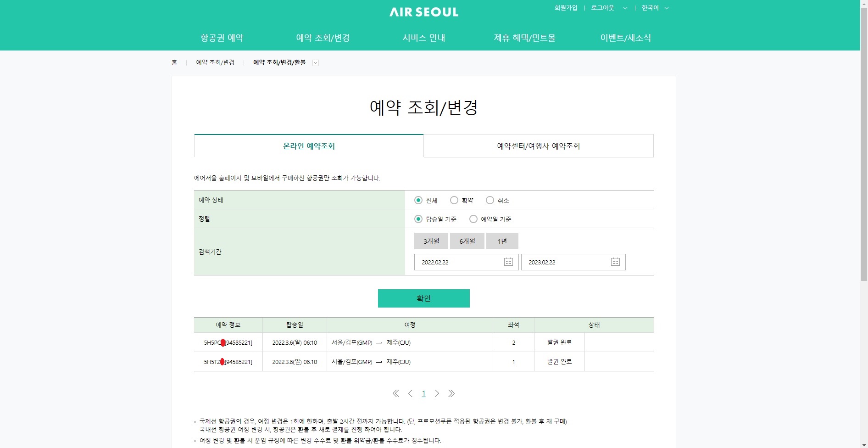
Task: Select 확약 reservation status radio
Action: pos(454,200)
